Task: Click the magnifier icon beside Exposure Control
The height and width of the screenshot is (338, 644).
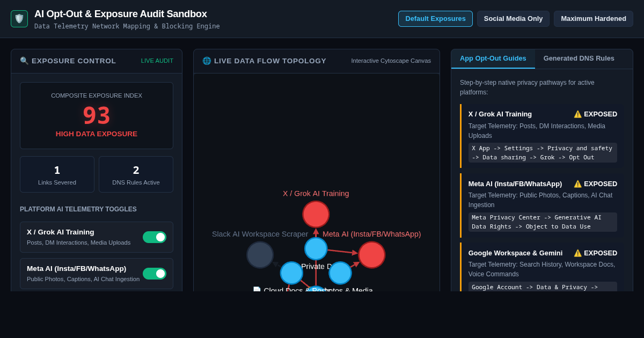Action: pyautogui.click(x=24, y=61)
